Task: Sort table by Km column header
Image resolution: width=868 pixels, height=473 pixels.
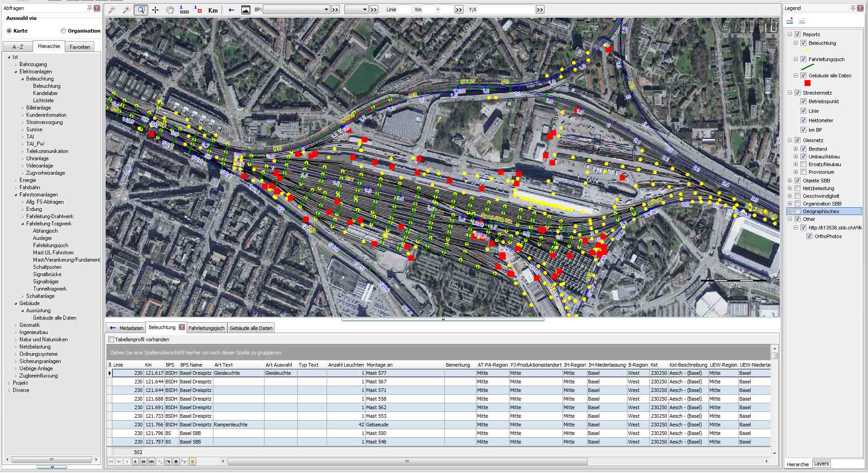Action: click(x=154, y=365)
